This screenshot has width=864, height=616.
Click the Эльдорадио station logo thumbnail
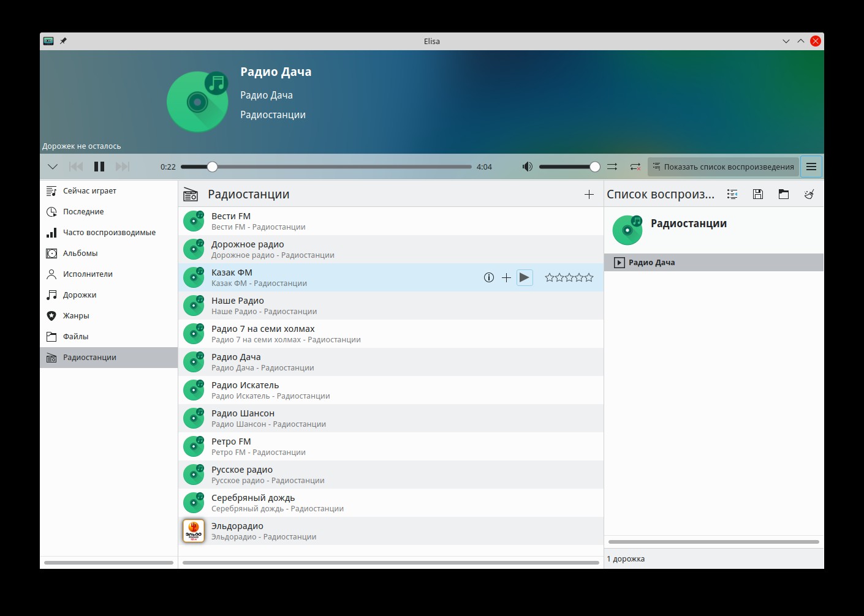(194, 531)
